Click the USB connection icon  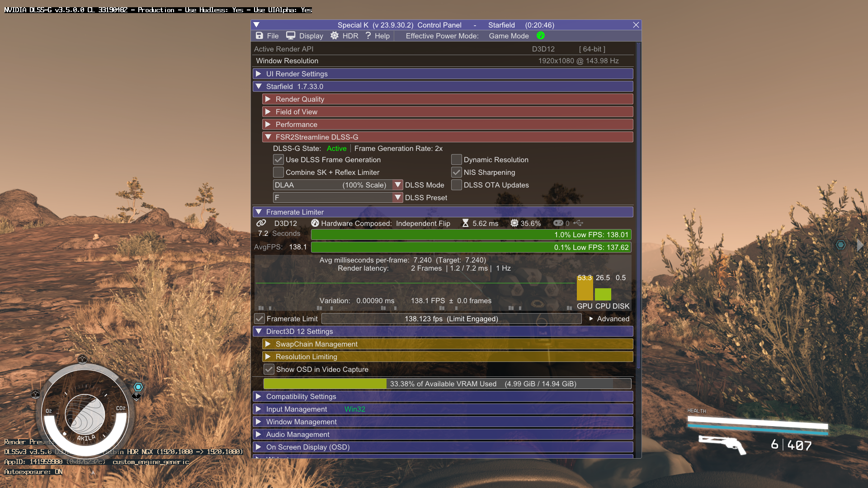tap(578, 223)
